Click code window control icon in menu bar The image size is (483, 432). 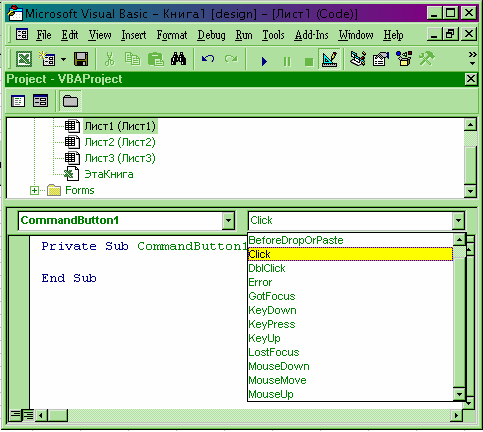click(x=22, y=34)
